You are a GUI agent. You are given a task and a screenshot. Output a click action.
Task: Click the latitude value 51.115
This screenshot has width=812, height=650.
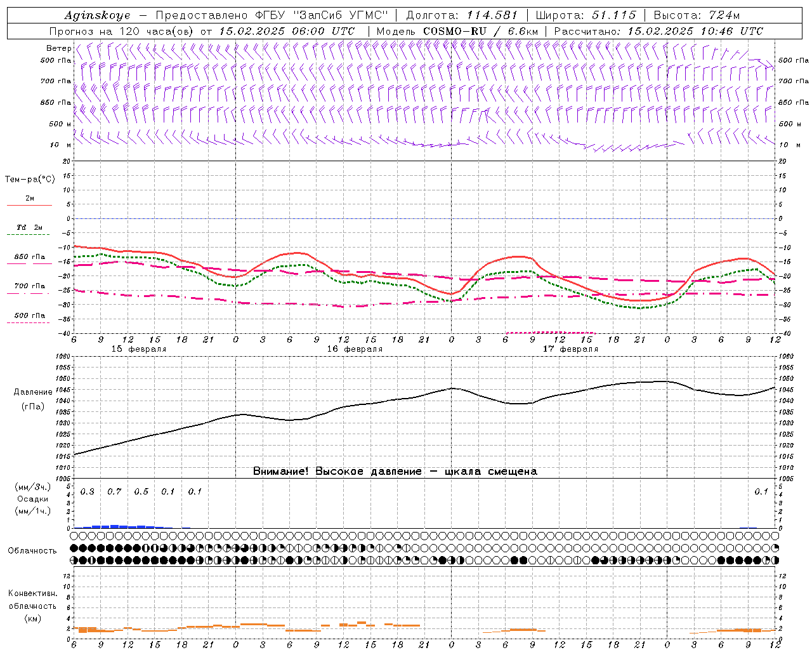(x=613, y=15)
